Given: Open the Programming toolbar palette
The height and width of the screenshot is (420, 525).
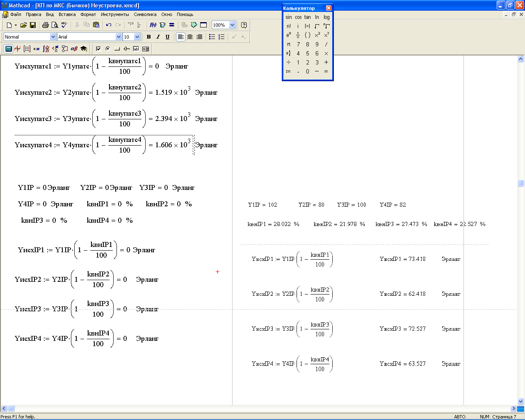Looking at the screenshot, I should point(65,49).
